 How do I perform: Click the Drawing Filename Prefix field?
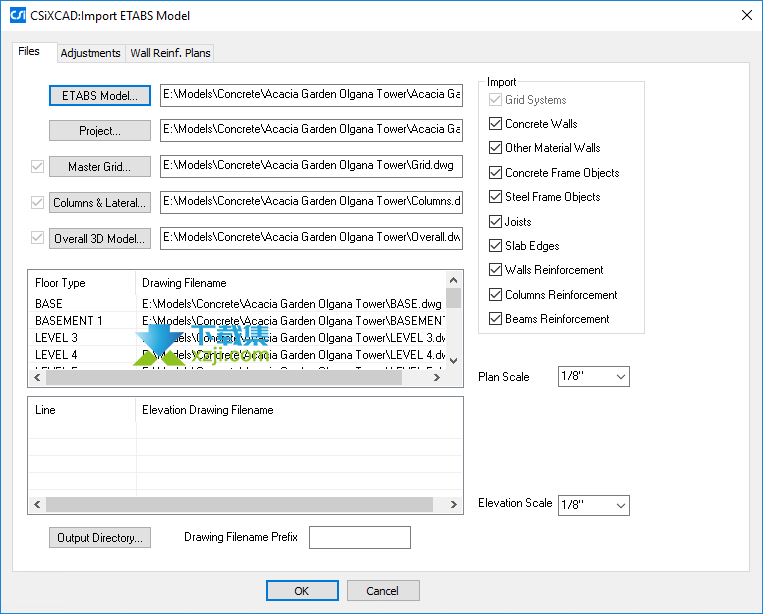point(360,537)
